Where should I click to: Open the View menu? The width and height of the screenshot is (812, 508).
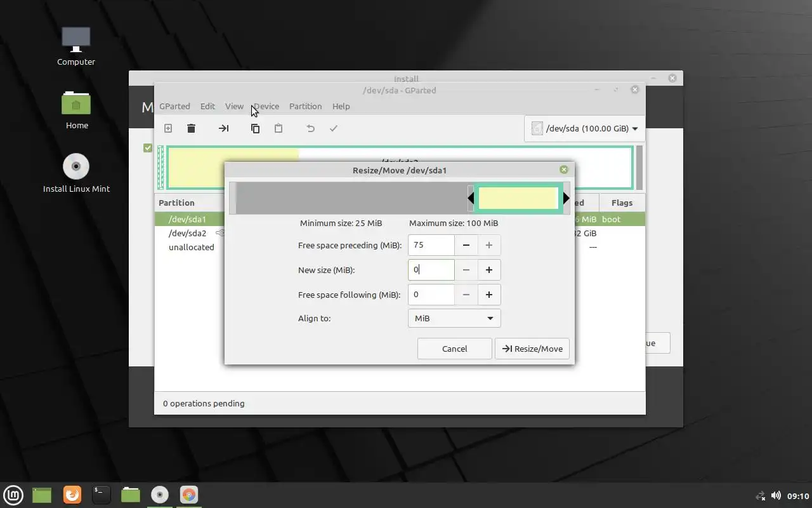coord(234,106)
